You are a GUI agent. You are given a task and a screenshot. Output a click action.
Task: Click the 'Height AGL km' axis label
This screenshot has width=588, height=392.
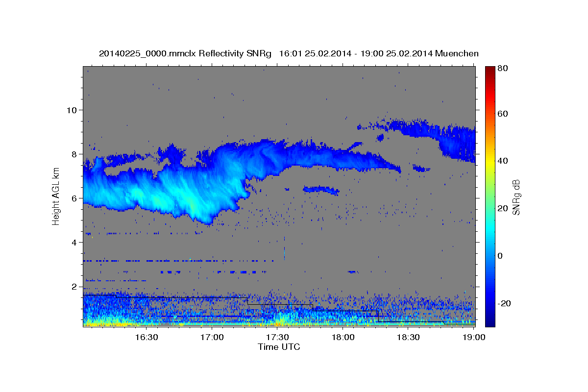(56, 197)
